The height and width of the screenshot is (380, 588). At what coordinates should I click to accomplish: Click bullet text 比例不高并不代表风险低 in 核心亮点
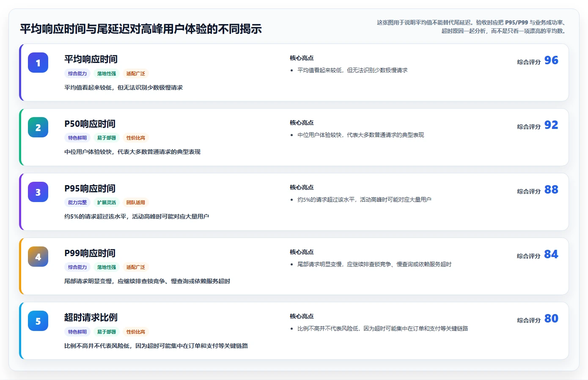[x=382, y=329]
